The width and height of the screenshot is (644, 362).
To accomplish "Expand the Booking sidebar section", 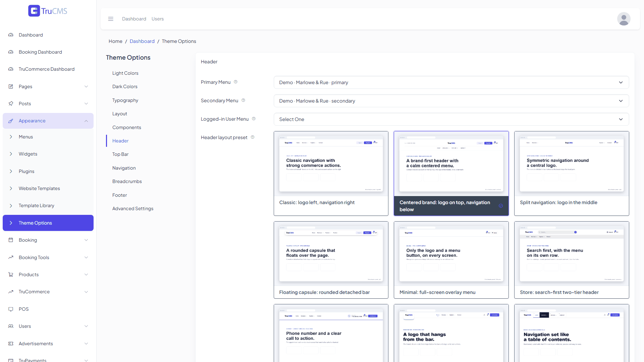I will 86,240.
